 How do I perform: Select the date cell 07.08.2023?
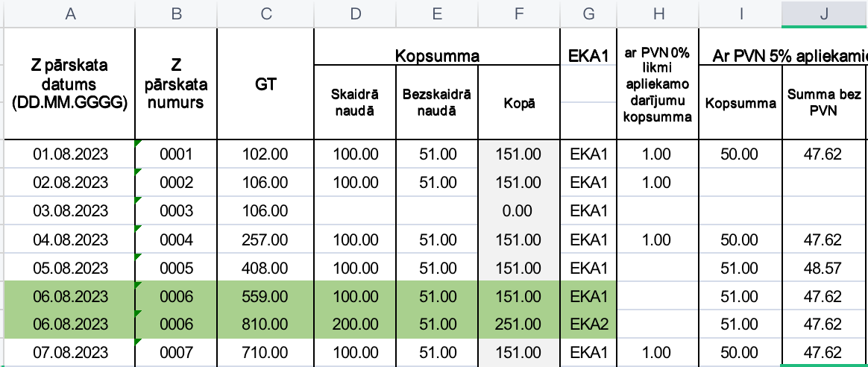pyautogui.click(x=71, y=353)
